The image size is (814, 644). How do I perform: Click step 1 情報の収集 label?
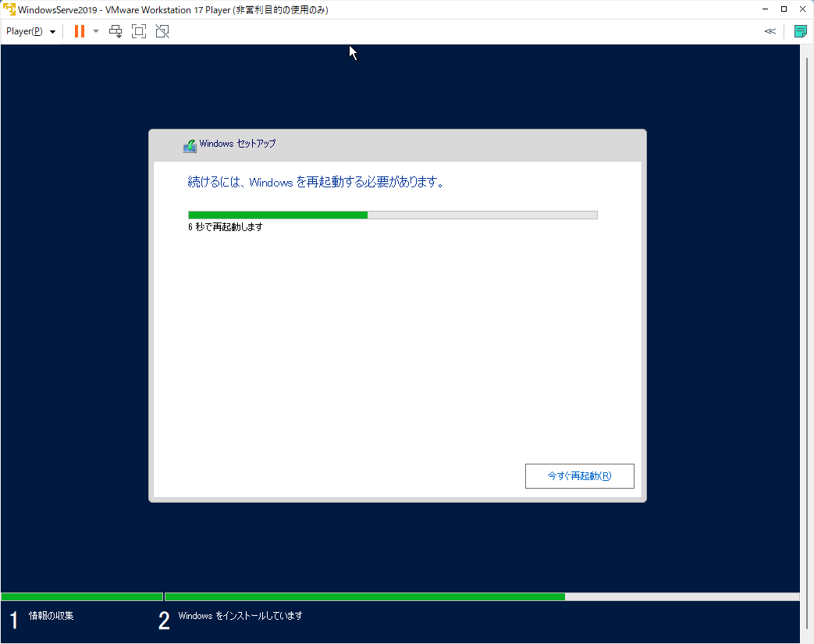(51, 616)
